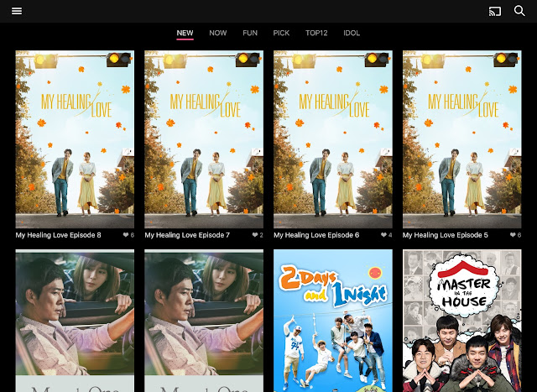Tap the Cast to device icon
This screenshot has width=537, height=392.
(x=495, y=11)
